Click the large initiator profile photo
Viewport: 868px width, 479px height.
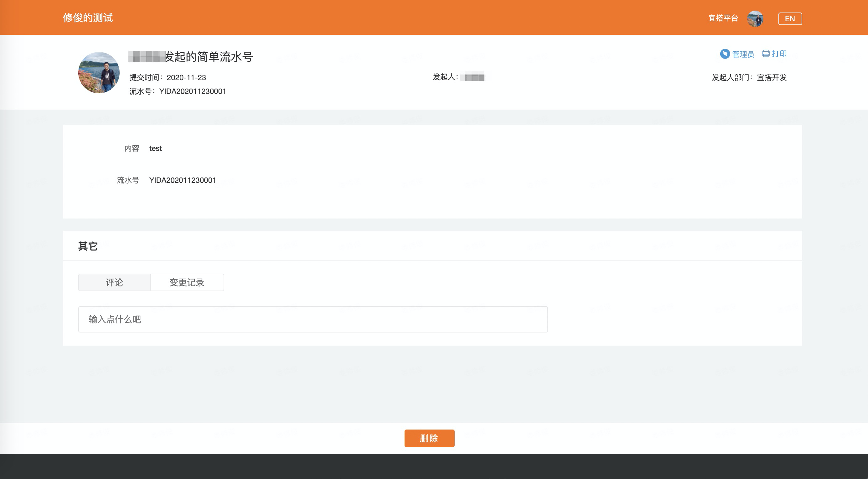(x=99, y=72)
